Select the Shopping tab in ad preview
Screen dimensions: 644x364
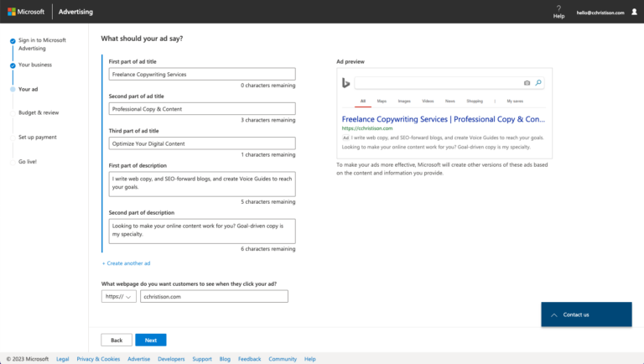click(x=475, y=101)
